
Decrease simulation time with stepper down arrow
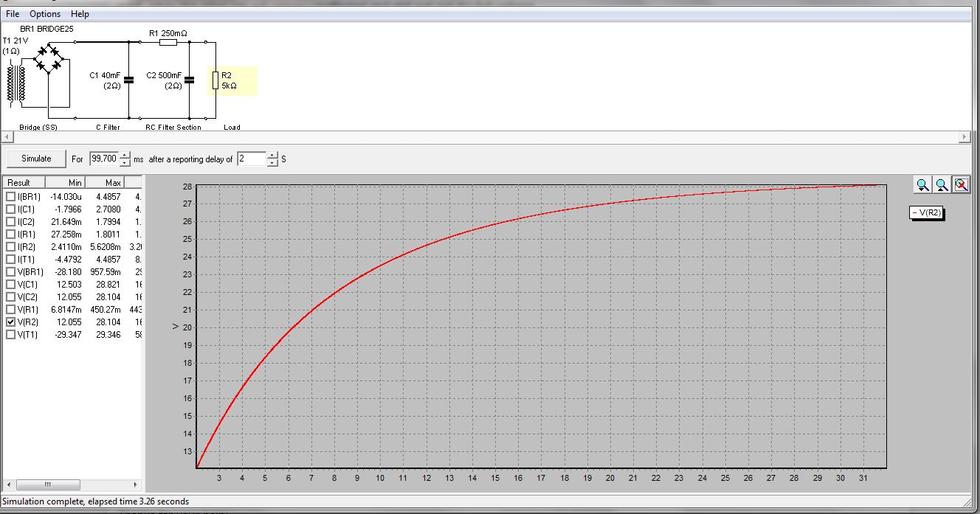tap(124, 162)
